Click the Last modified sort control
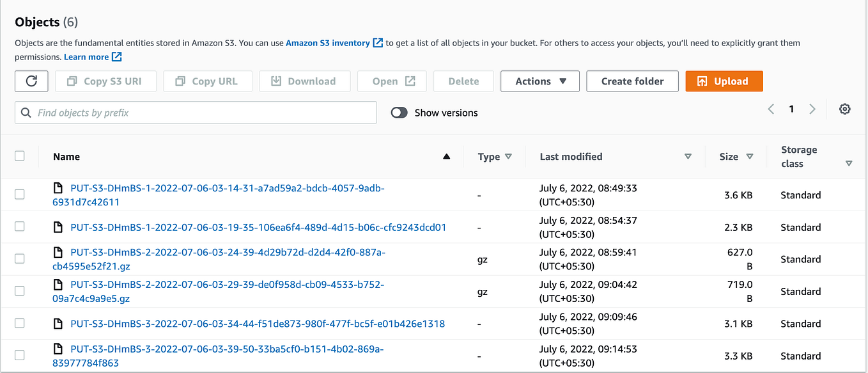868x373 pixels. pyautogui.click(x=688, y=156)
